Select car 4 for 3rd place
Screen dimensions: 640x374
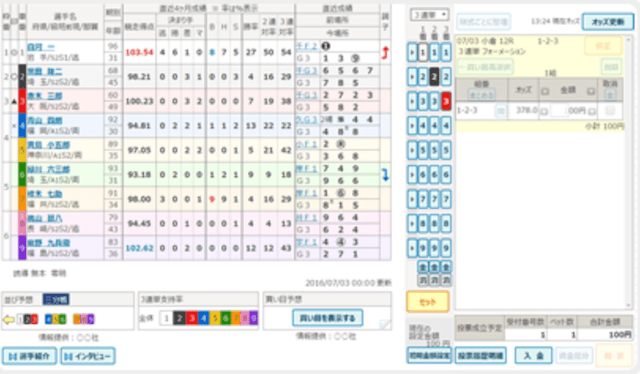(446, 126)
